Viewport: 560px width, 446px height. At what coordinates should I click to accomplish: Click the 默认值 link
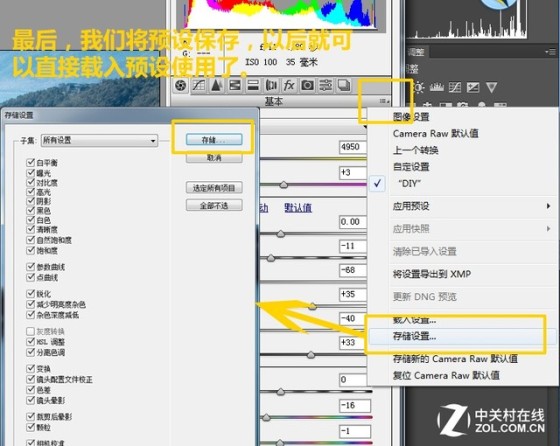tap(298, 208)
